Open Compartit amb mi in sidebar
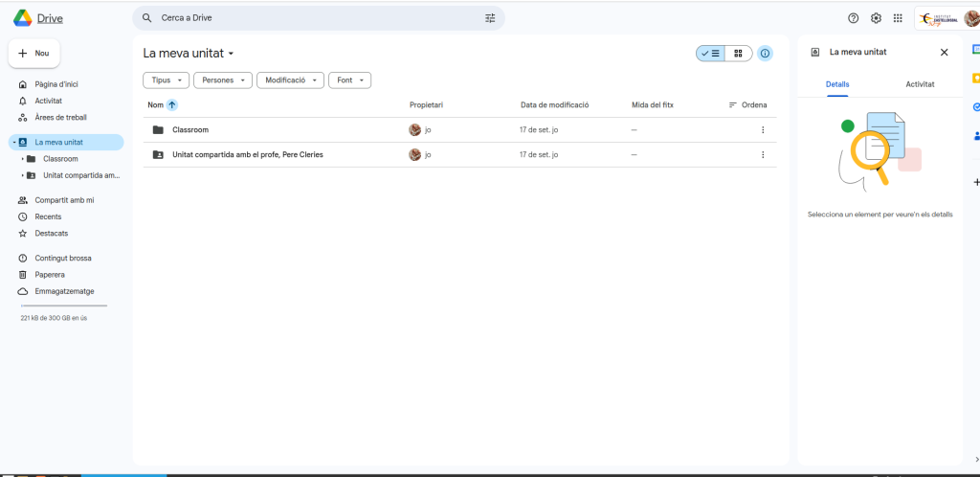980x477 pixels. tap(64, 200)
